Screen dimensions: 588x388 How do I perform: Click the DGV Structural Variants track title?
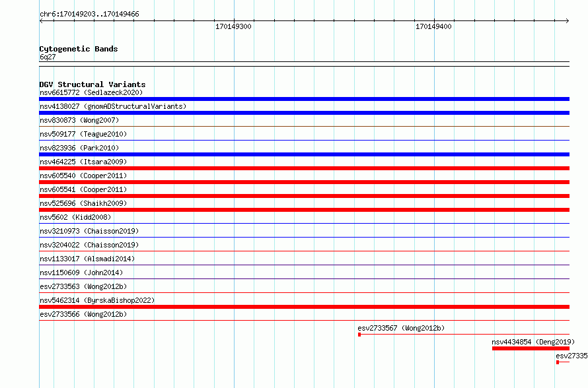[x=92, y=84]
